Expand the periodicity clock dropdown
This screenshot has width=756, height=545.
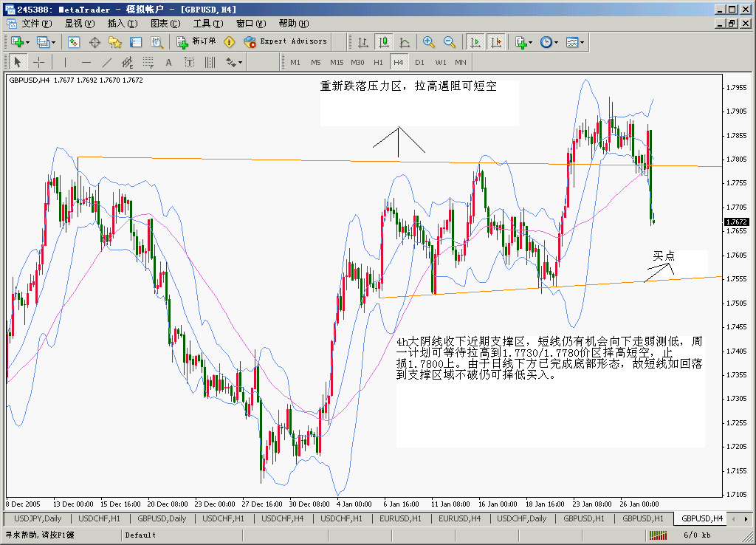549,42
